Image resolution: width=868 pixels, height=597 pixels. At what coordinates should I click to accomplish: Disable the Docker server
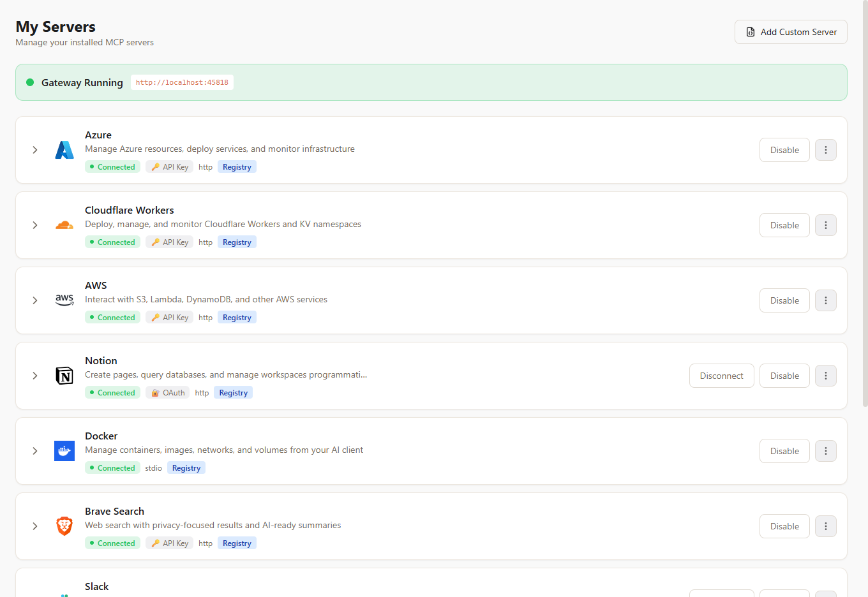[x=784, y=451]
